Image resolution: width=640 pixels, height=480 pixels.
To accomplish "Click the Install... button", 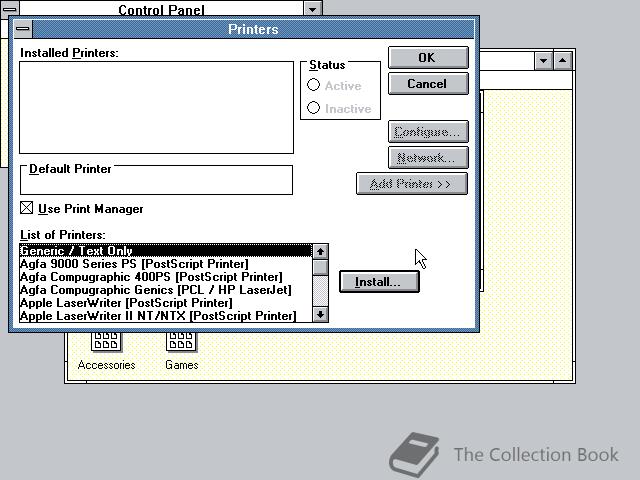I will click(379, 282).
